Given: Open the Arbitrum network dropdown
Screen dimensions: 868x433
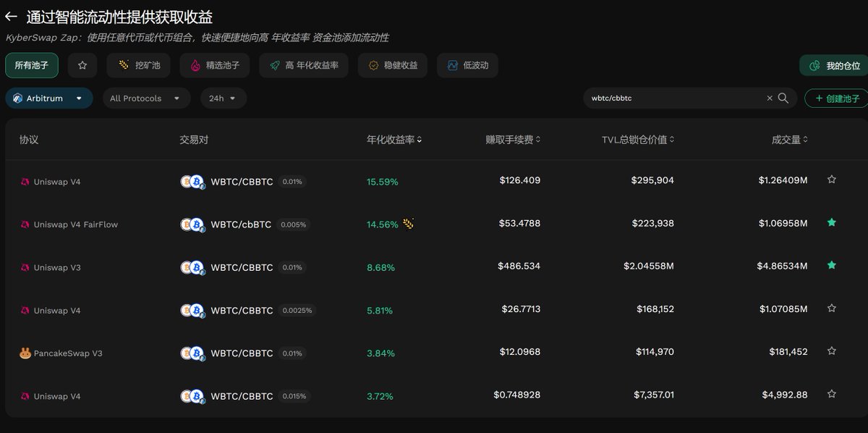Looking at the screenshot, I should 48,98.
